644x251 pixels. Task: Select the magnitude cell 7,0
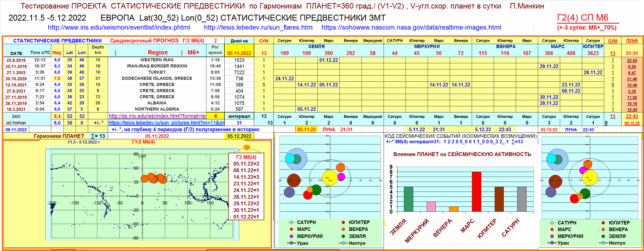pyautogui.click(x=57, y=78)
